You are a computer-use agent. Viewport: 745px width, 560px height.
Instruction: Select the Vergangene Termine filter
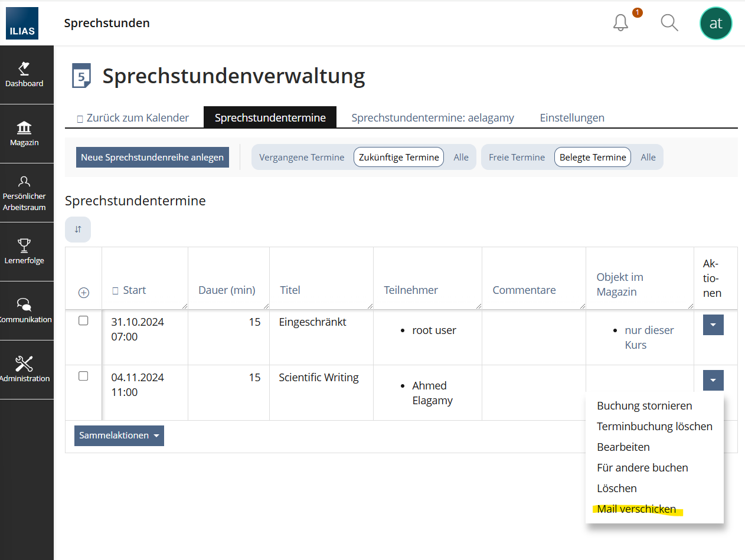coord(302,158)
